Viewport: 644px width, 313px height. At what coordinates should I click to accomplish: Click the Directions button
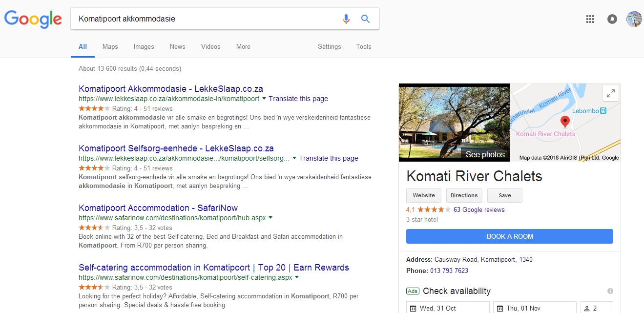[464, 195]
